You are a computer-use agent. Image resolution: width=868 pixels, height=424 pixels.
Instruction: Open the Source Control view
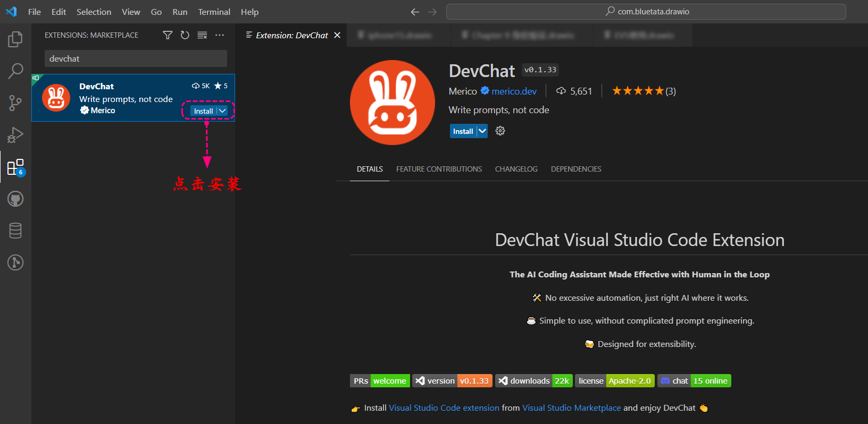[x=15, y=103]
